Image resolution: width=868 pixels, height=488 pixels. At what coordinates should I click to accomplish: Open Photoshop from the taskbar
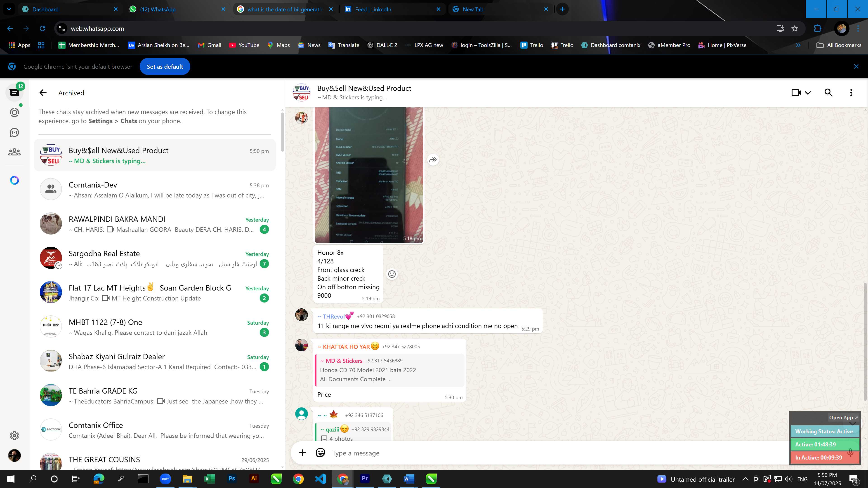point(232,479)
